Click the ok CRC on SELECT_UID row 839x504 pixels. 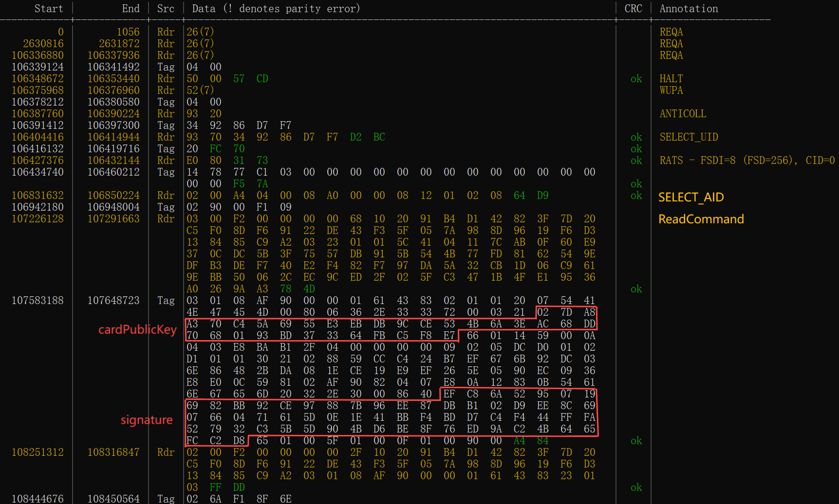pyautogui.click(x=636, y=137)
